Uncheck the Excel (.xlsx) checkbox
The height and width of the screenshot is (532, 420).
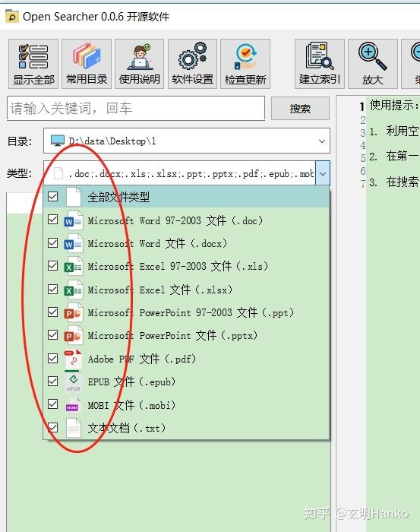(53, 289)
